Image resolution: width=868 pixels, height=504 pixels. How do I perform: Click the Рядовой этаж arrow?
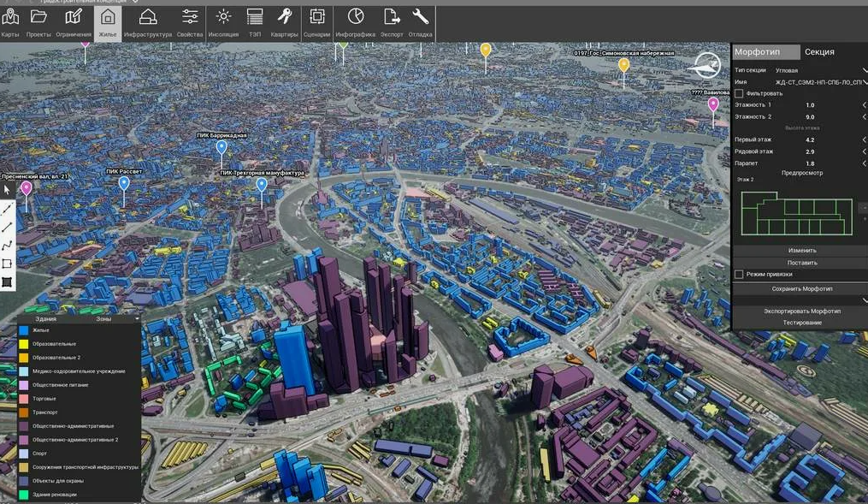(864, 151)
